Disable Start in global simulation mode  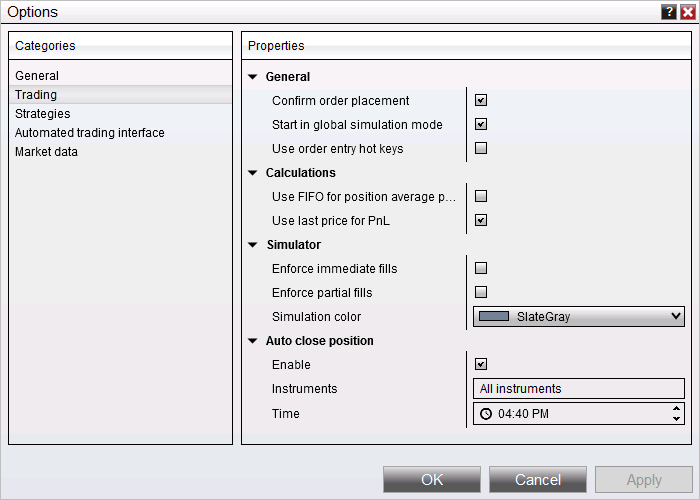[481, 125]
